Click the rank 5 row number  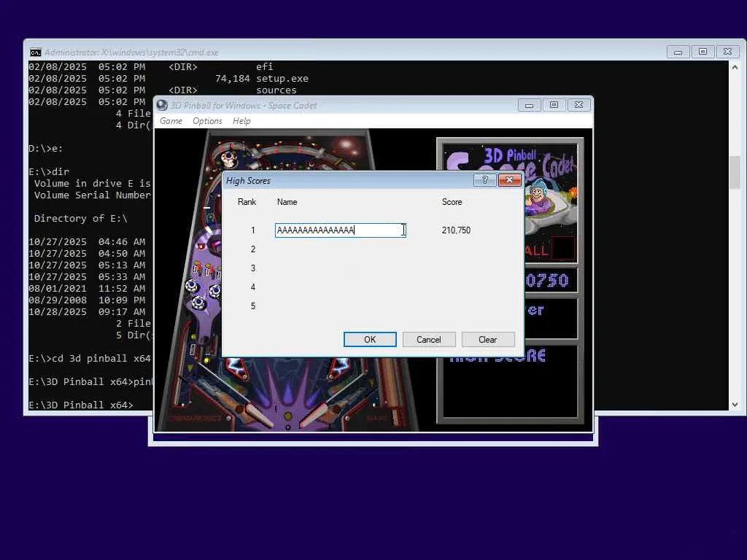point(253,306)
